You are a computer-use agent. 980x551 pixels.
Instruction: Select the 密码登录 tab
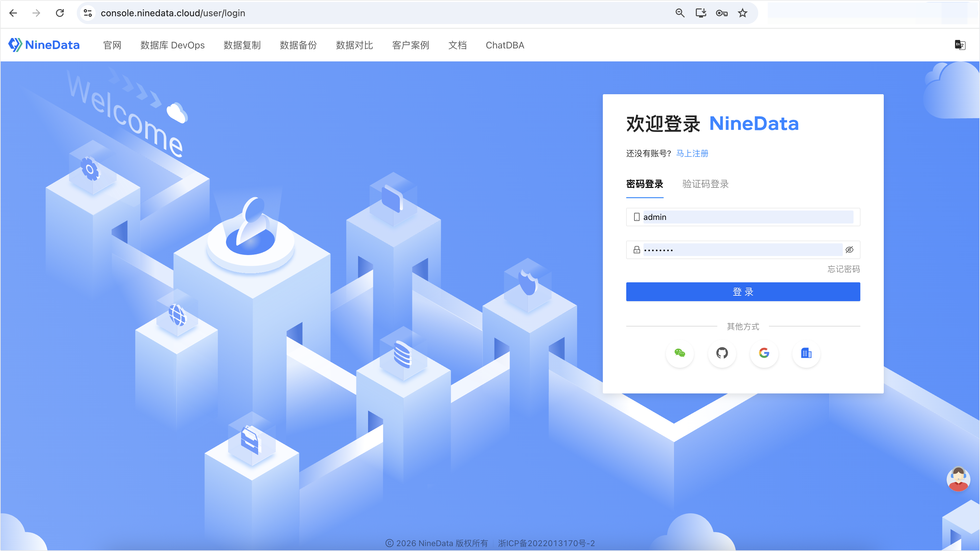(644, 184)
